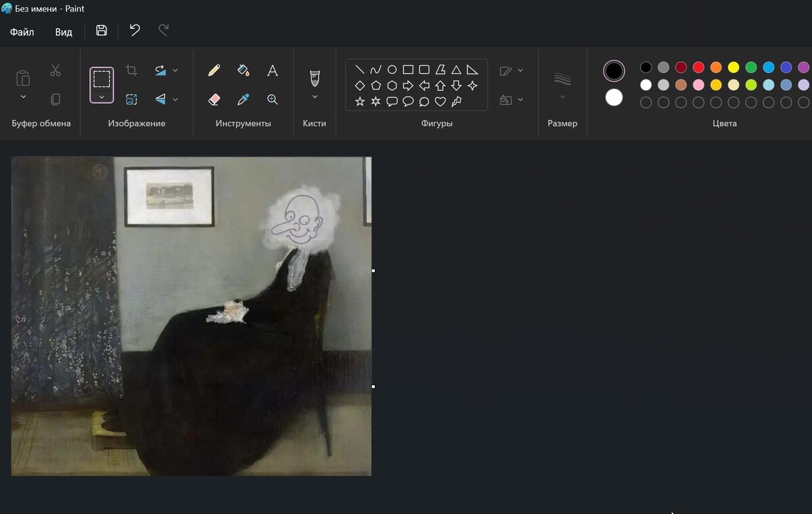Select the Diamond shape
812x514 pixels.
(x=360, y=86)
